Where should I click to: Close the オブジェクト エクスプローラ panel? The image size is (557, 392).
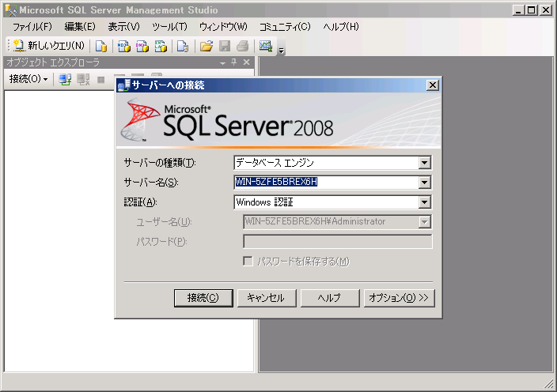coord(247,62)
